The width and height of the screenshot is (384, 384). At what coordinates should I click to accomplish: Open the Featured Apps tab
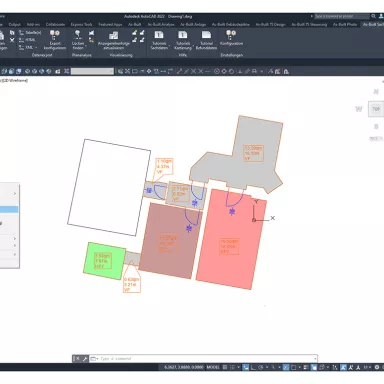tap(110, 24)
